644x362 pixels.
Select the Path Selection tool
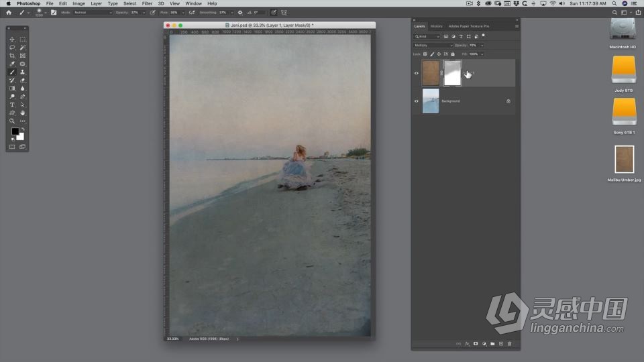click(23, 105)
